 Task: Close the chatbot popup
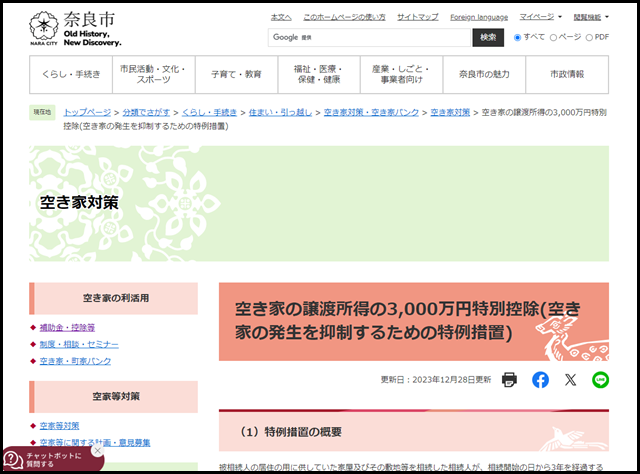(x=97, y=450)
